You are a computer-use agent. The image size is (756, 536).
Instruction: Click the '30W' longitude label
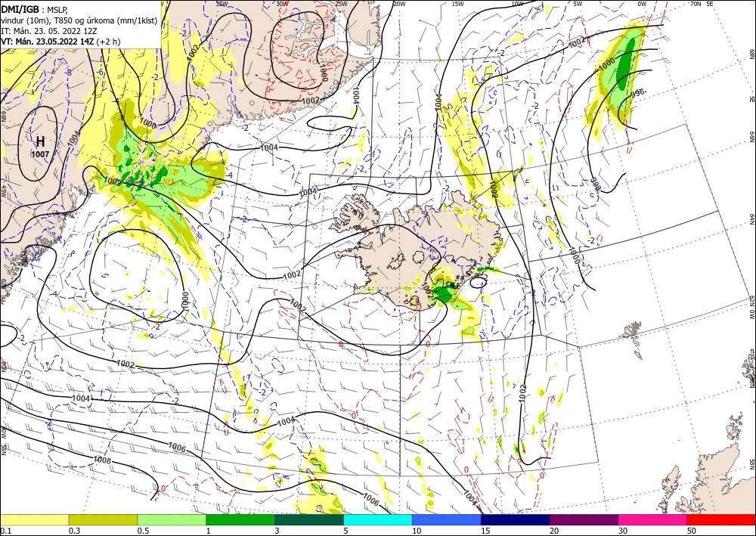pos(283,4)
